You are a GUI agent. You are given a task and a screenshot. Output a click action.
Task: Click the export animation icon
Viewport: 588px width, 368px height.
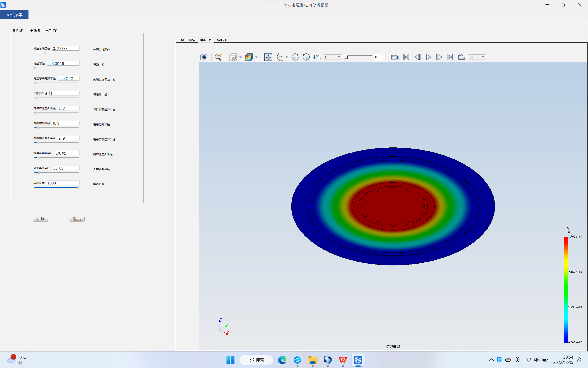coord(461,57)
